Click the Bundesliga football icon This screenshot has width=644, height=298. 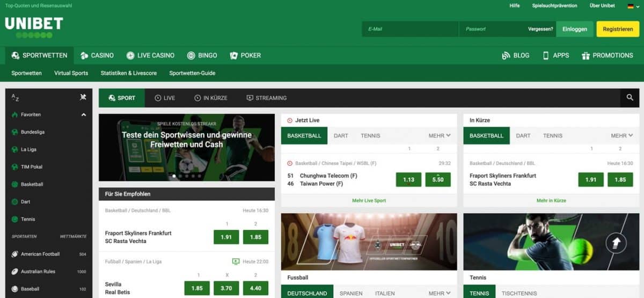tap(15, 132)
